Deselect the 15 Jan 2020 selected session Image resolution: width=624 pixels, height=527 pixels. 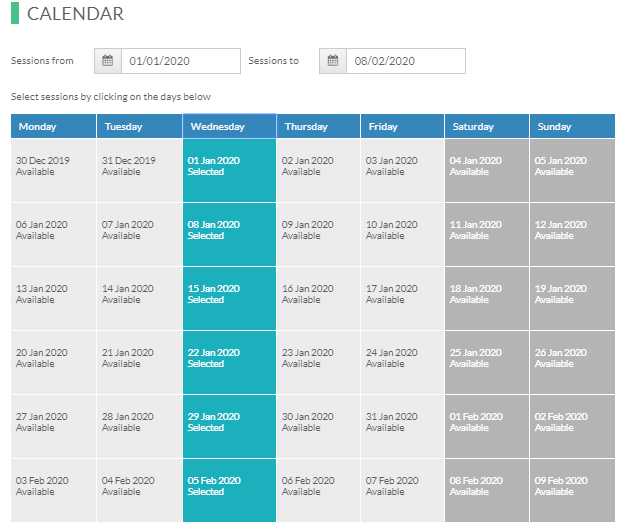click(230, 299)
